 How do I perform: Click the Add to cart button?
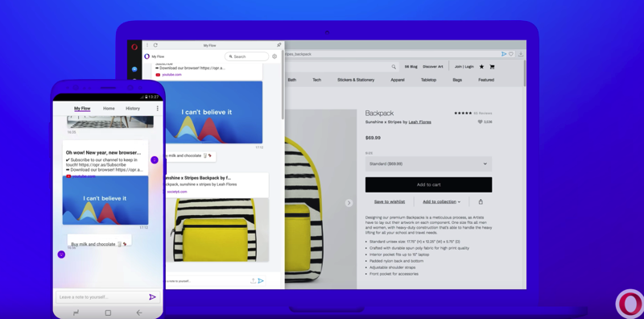click(428, 184)
